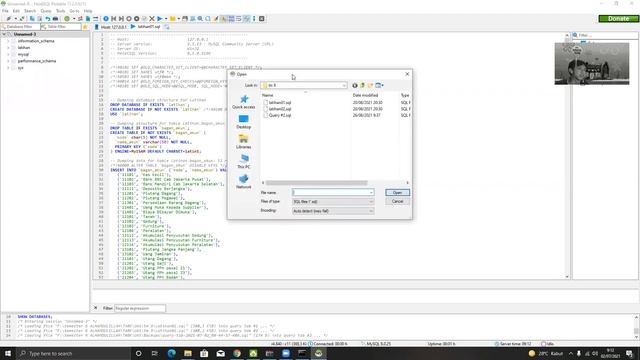Click the green Donate button
Image resolution: width=640 pixels, height=360 pixels.
(x=618, y=19)
